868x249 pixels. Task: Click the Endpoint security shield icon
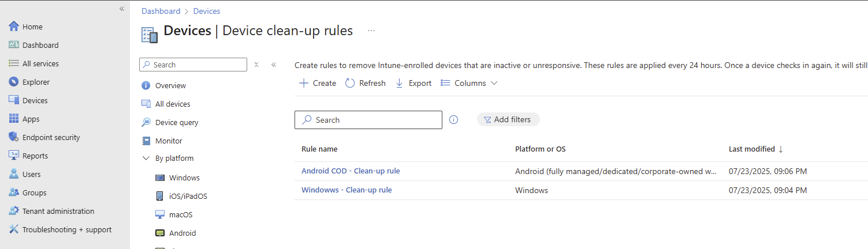point(14,137)
